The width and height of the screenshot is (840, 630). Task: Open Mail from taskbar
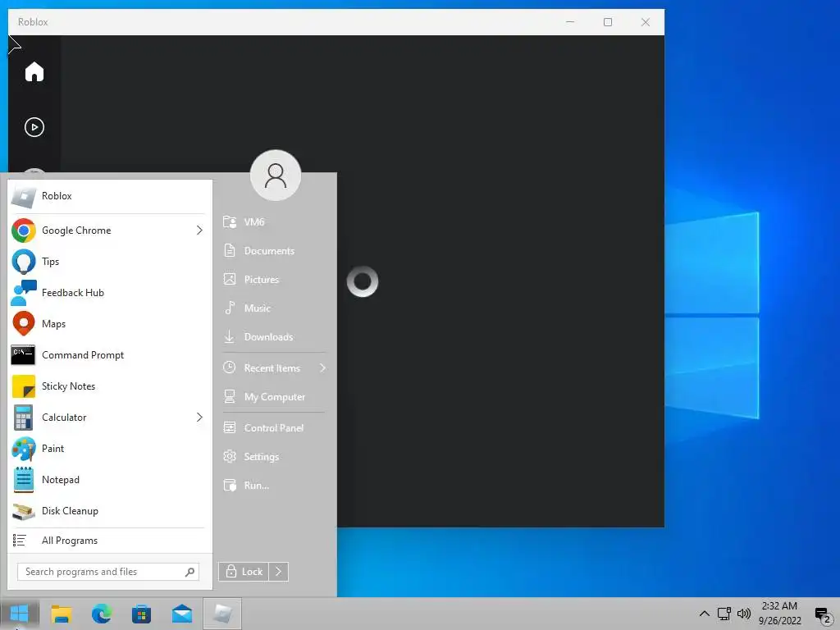pyautogui.click(x=182, y=614)
